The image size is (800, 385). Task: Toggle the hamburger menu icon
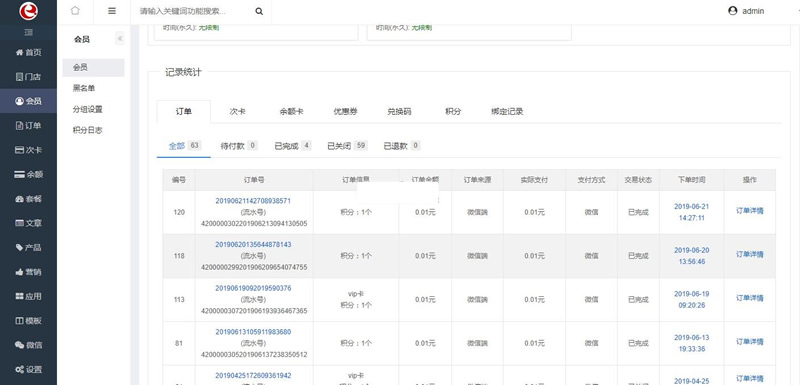click(x=112, y=11)
